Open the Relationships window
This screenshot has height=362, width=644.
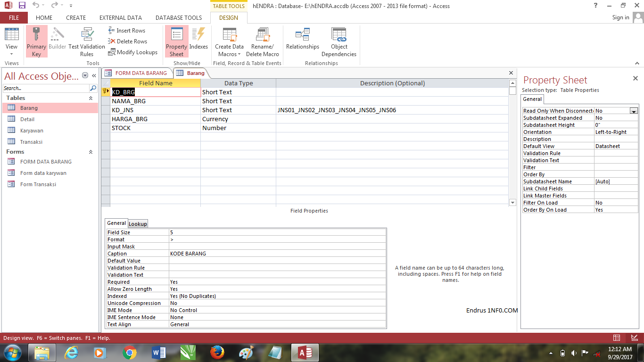tap(303, 41)
